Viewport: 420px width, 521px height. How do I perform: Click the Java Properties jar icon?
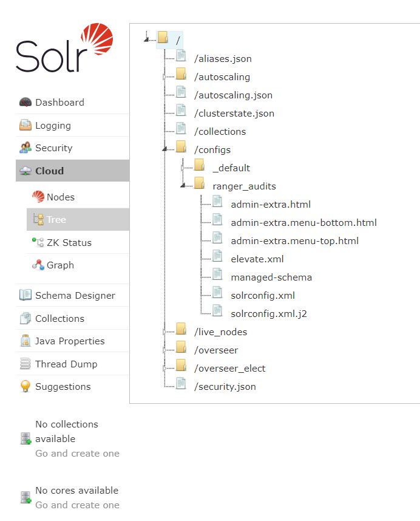(x=25, y=341)
